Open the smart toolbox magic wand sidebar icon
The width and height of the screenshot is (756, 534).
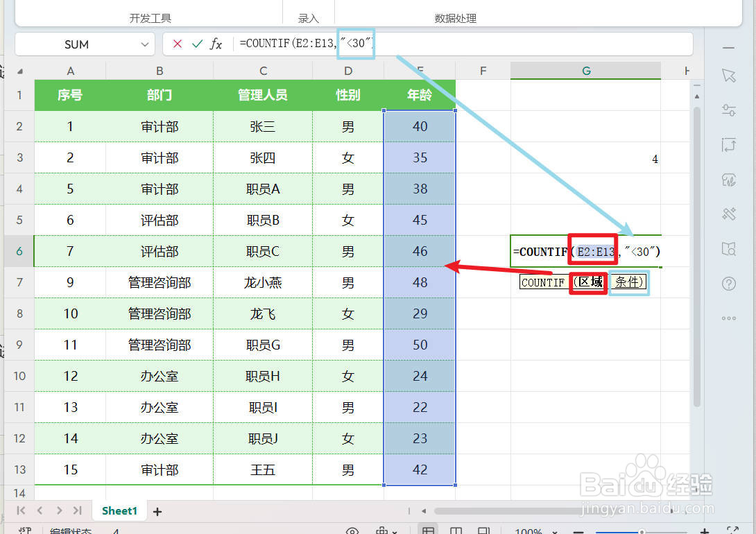729,214
